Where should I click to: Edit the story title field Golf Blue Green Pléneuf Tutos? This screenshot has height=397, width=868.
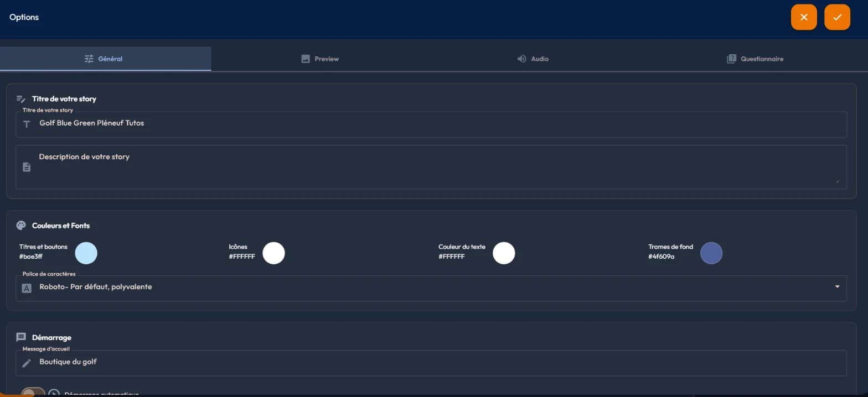point(431,124)
